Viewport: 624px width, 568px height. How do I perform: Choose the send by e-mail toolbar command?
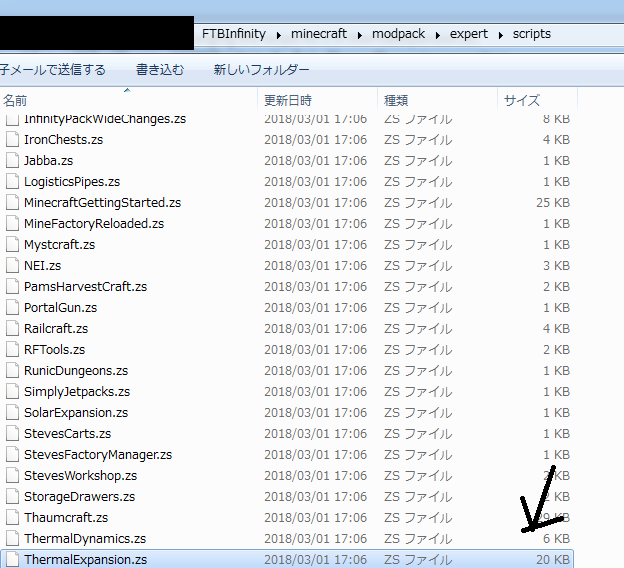click(53, 70)
